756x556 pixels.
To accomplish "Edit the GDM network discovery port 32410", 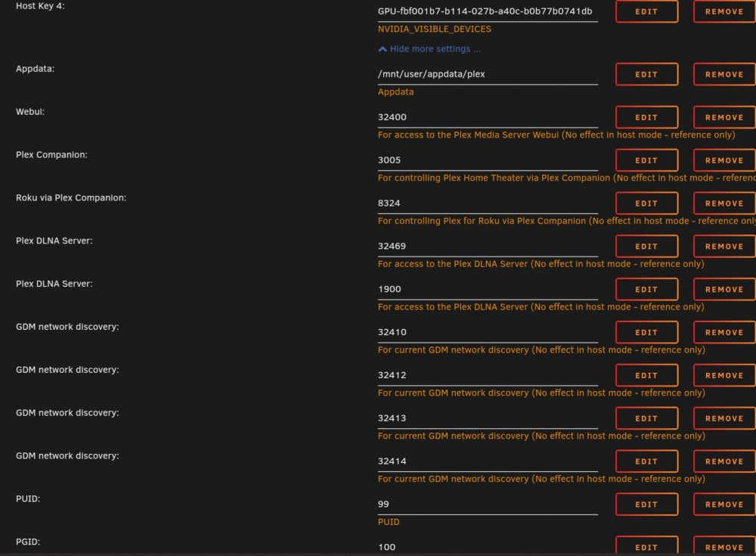I will (x=646, y=332).
